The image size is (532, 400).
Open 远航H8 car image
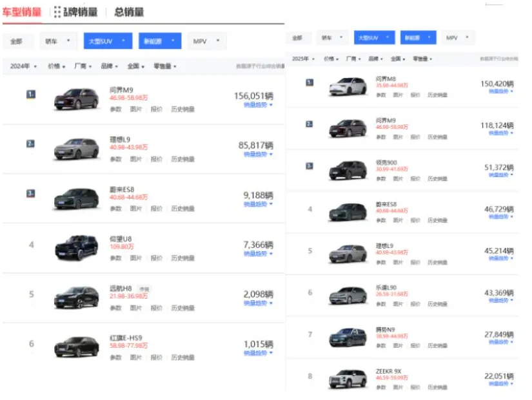coord(76,298)
